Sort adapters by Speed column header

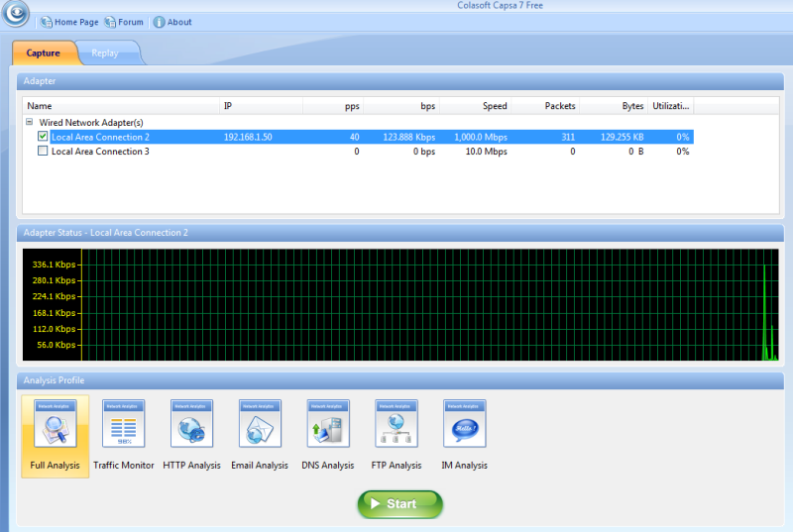tap(475, 106)
